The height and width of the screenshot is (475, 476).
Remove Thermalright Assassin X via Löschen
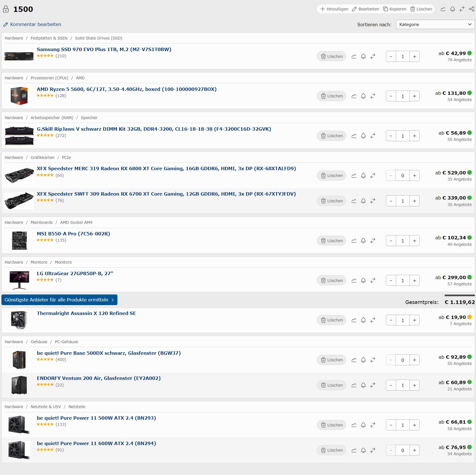coord(331,320)
